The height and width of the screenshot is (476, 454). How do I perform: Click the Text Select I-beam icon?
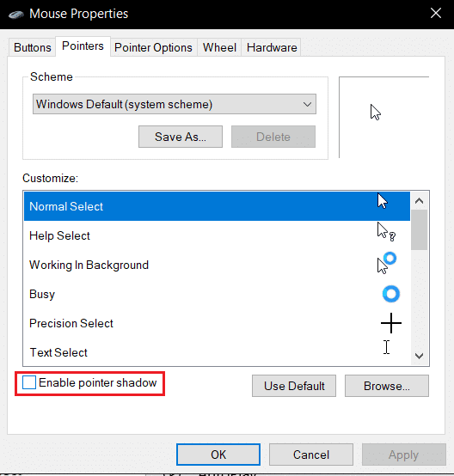coord(386,347)
